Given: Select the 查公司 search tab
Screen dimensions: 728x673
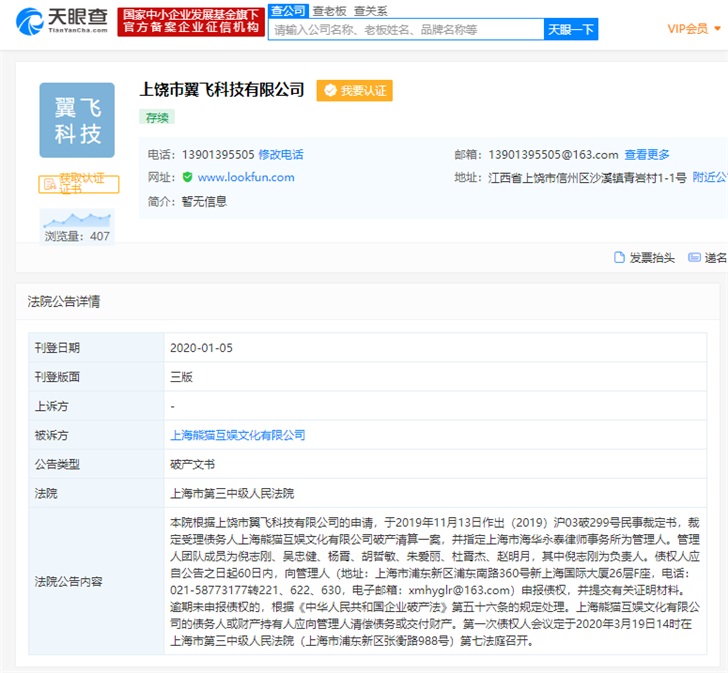Looking at the screenshot, I should 288,10.
